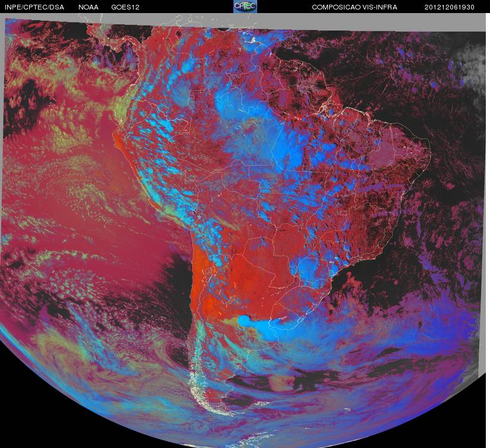
Task: Click the NOAA label
Action: (x=88, y=7)
